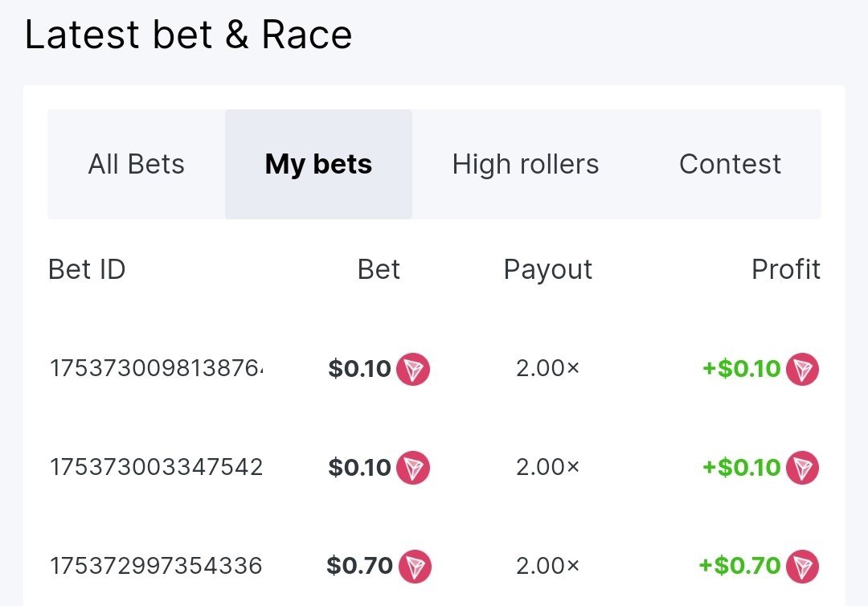Open bet ID 175373003347542
Screen dimensions: 868x606
(x=157, y=467)
